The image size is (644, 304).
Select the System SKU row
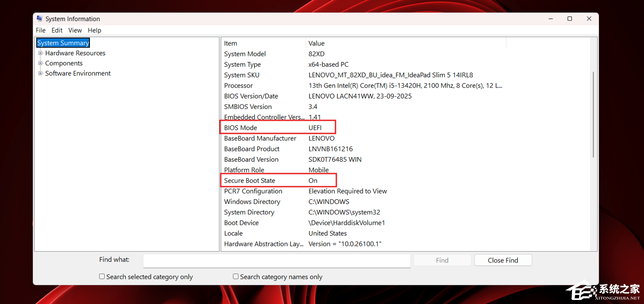pyautogui.click(x=364, y=75)
